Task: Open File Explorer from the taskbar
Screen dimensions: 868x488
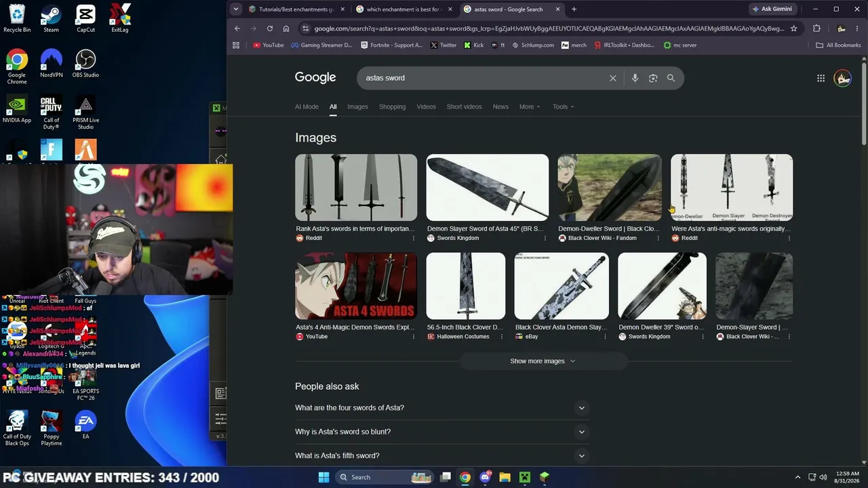Action: [505, 477]
